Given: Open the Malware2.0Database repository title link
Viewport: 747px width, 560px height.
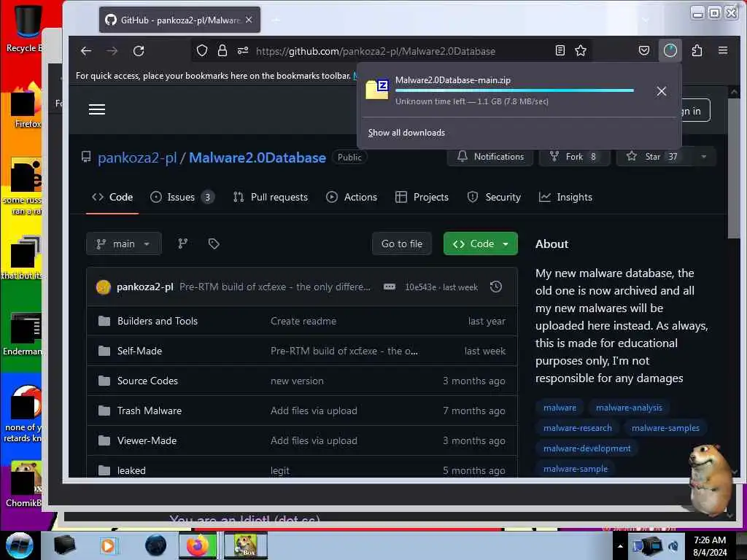Looking at the screenshot, I should 258,157.
